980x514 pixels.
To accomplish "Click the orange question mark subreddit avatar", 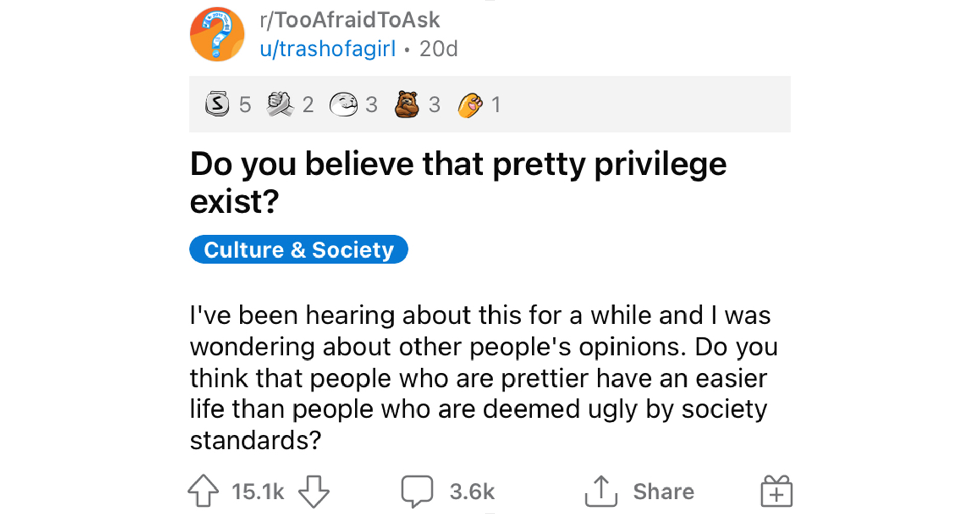I will [217, 34].
